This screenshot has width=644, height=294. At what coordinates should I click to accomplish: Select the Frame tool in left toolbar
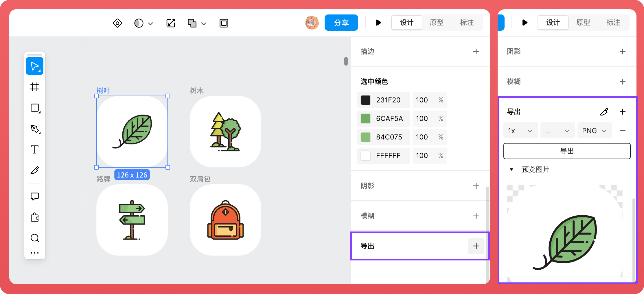click(x=35, y=87)
